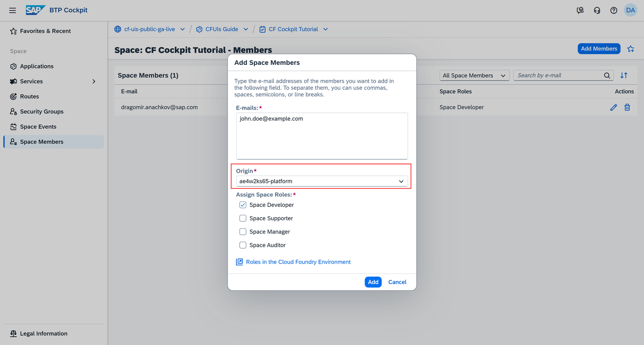
Task: Click into the E-mails text area
Action: click(322, 136)
